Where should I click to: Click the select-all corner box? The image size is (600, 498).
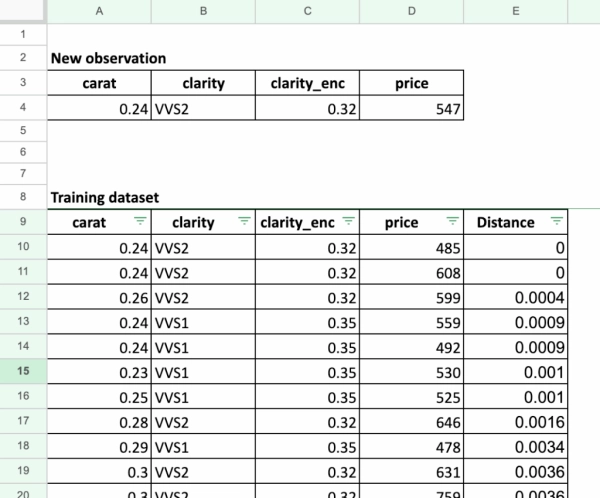click(23, 10)
